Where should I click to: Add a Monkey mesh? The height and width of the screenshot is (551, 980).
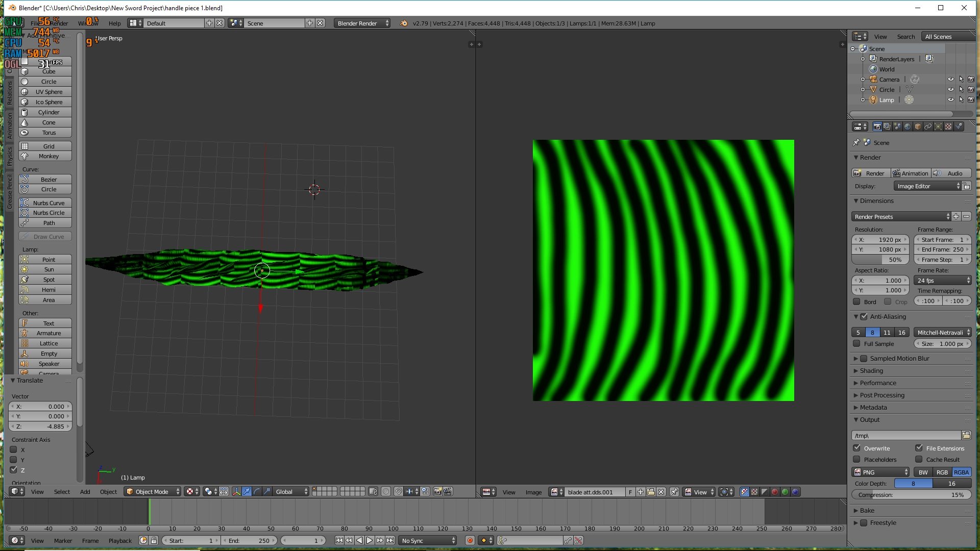pos(45,156)
